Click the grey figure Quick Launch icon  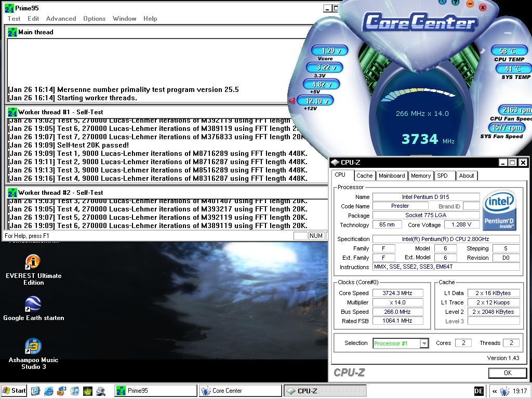pos(100,391)
